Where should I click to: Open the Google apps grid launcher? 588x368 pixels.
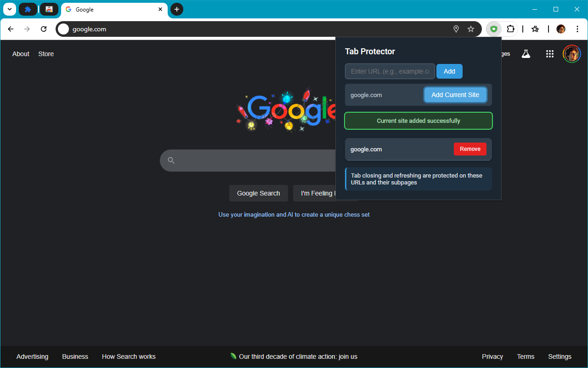pos(549,54)
